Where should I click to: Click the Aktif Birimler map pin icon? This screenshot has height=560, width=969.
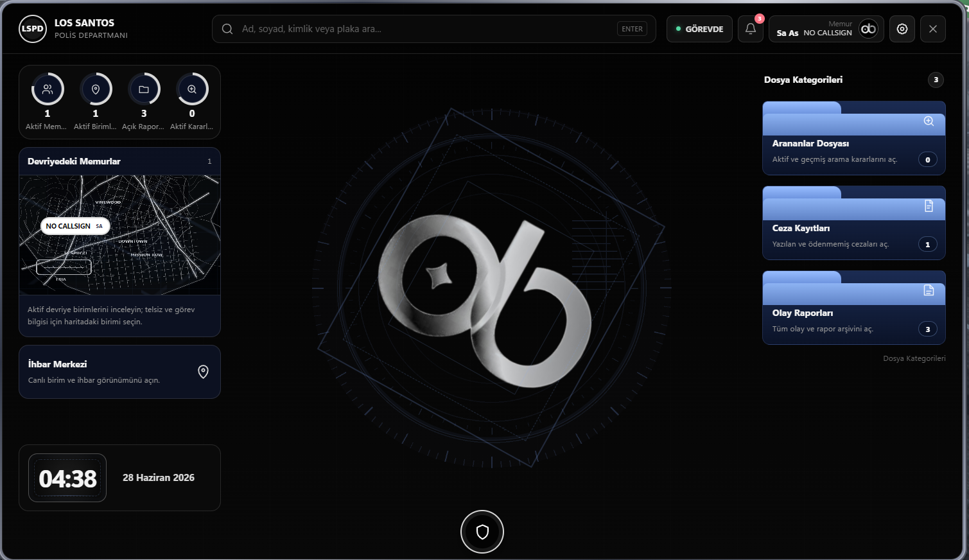pyautogui.click(x=96, y=89)
